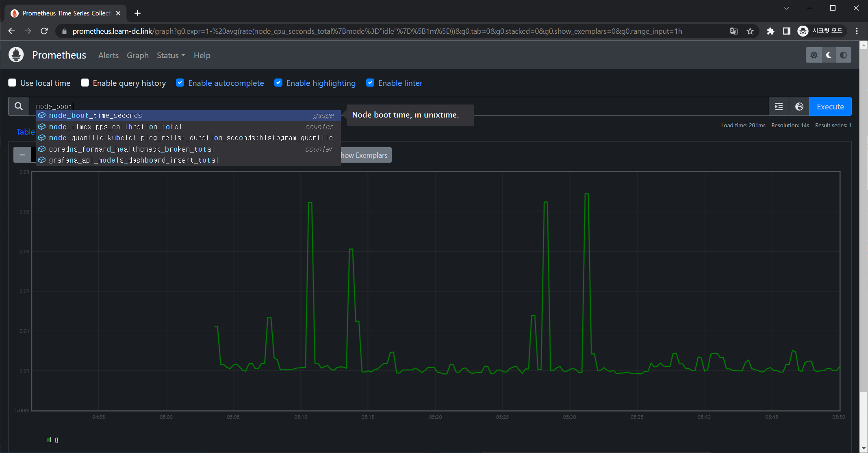Click the query options list icon beside Execute
Viewport: 868px width, 453px height.
tap(779, 106)
